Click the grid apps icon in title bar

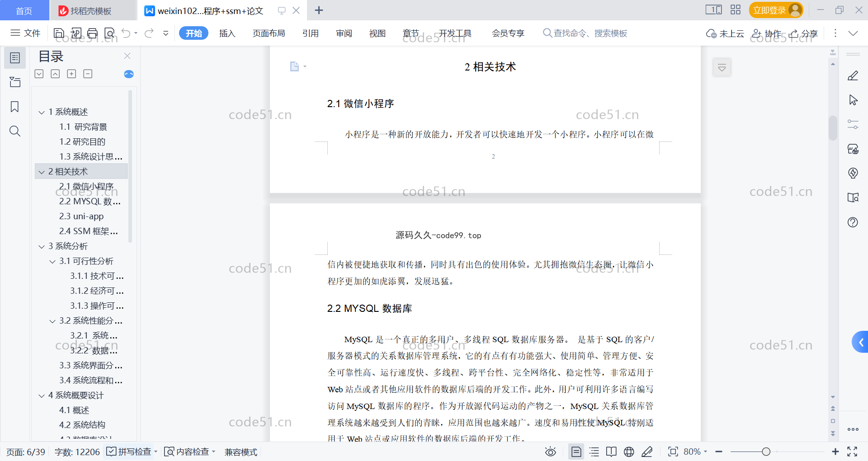point(736,10)
